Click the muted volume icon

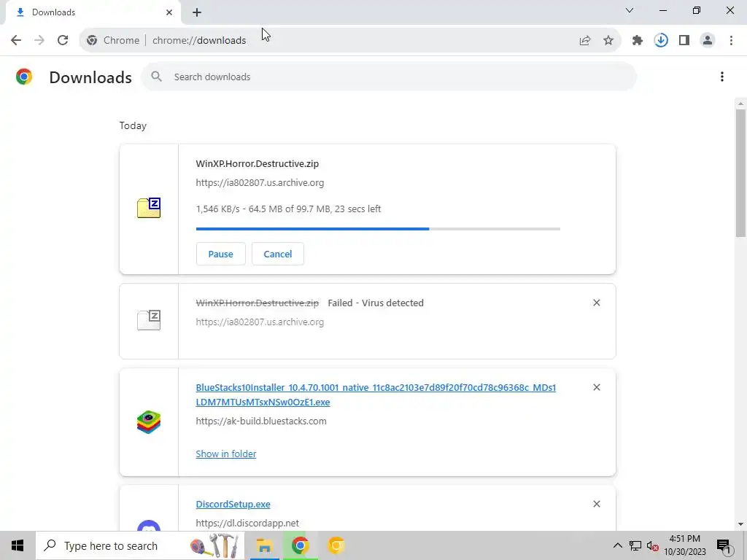point(652,545)
